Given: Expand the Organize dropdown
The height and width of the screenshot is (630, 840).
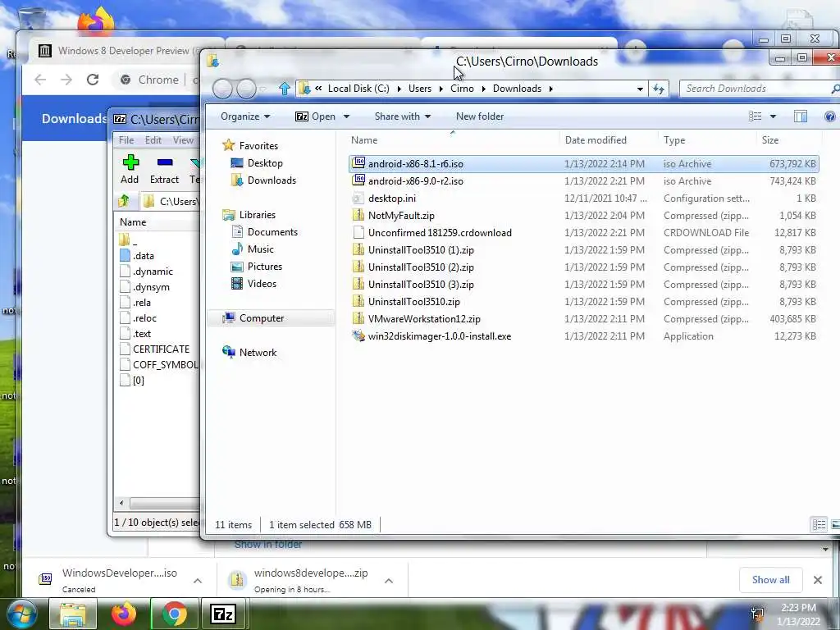Looking at the screenshot, I should (x=245, y=116).
